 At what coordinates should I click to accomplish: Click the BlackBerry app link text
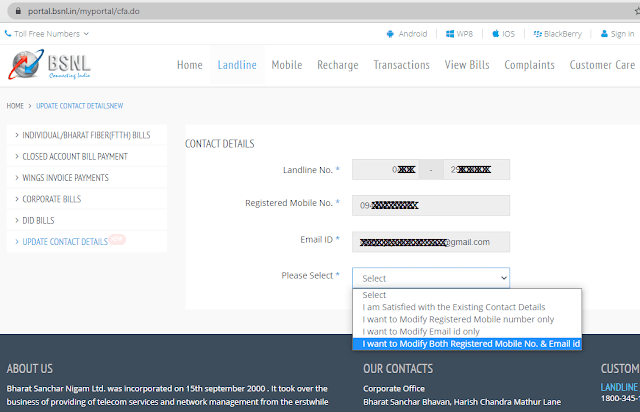coord(563,34)
